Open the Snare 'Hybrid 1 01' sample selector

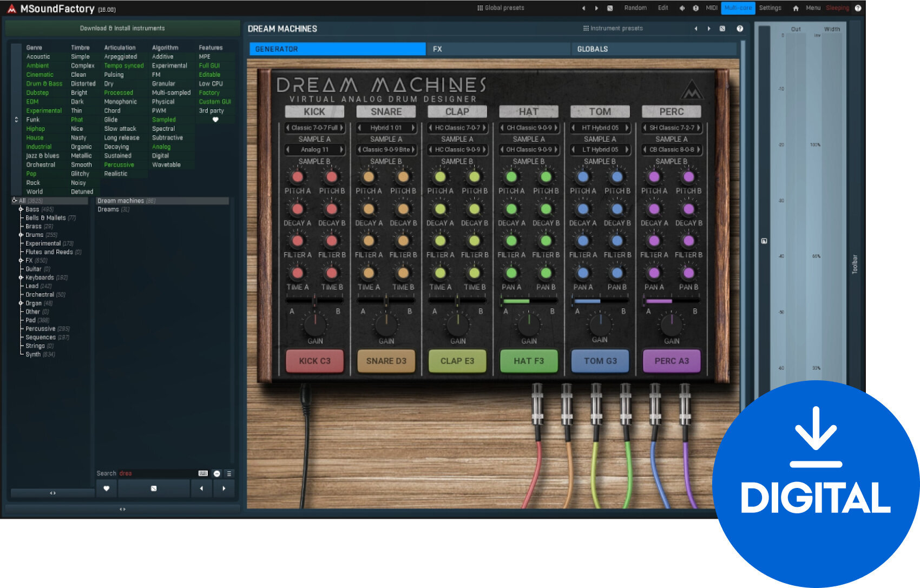tap(386, 128)
